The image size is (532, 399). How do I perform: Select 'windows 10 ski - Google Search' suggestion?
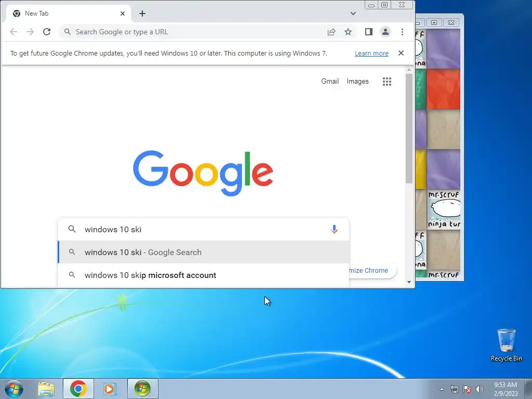click(204, 252)
